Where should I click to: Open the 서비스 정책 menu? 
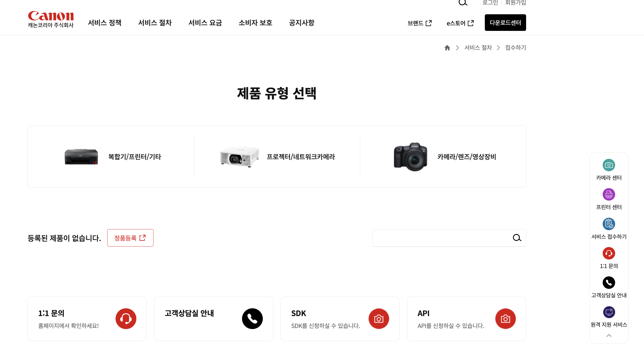pyautogui.click(x=105, y=23)
